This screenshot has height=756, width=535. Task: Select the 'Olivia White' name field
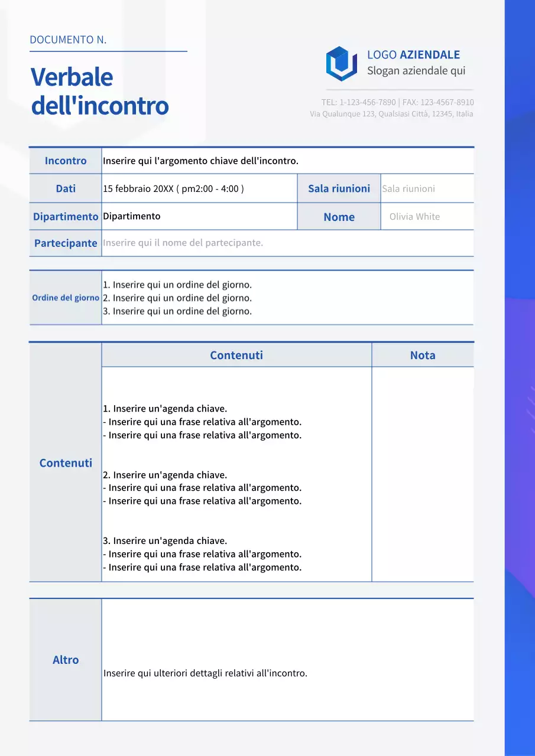(x=414, y=217)
